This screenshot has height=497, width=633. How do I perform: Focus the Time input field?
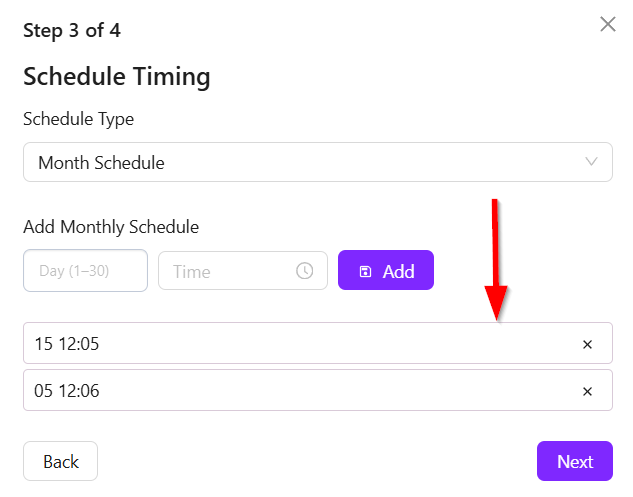point(230,271)
